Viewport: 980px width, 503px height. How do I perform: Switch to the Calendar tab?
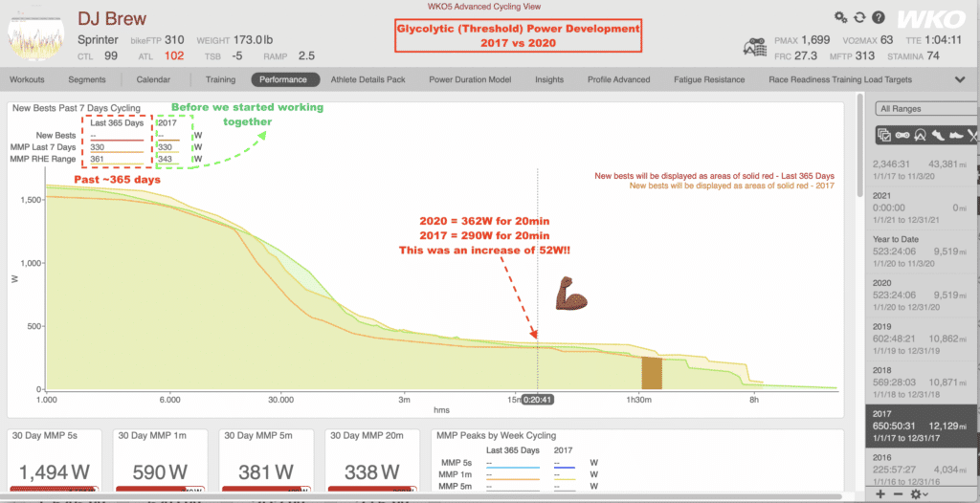coord(153,79)
